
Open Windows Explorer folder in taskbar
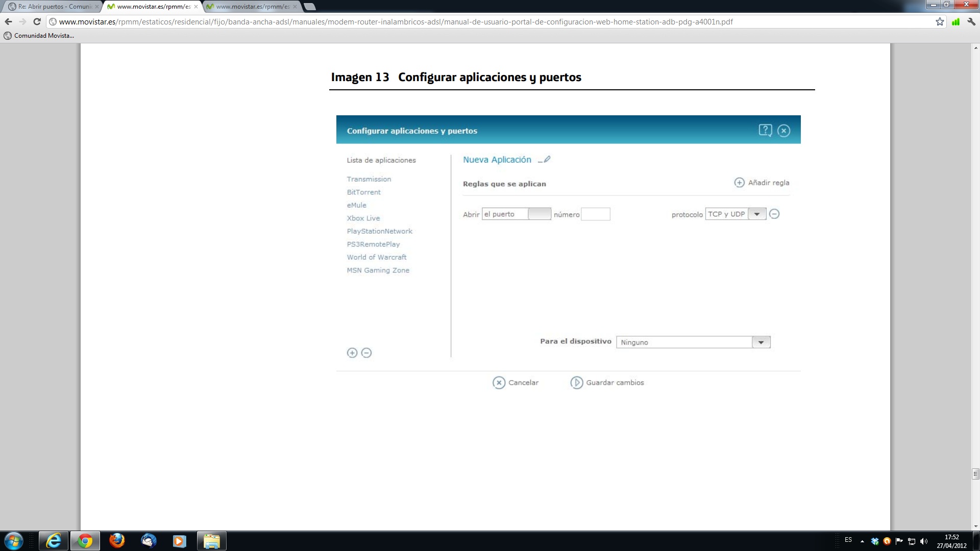[212, 541]
